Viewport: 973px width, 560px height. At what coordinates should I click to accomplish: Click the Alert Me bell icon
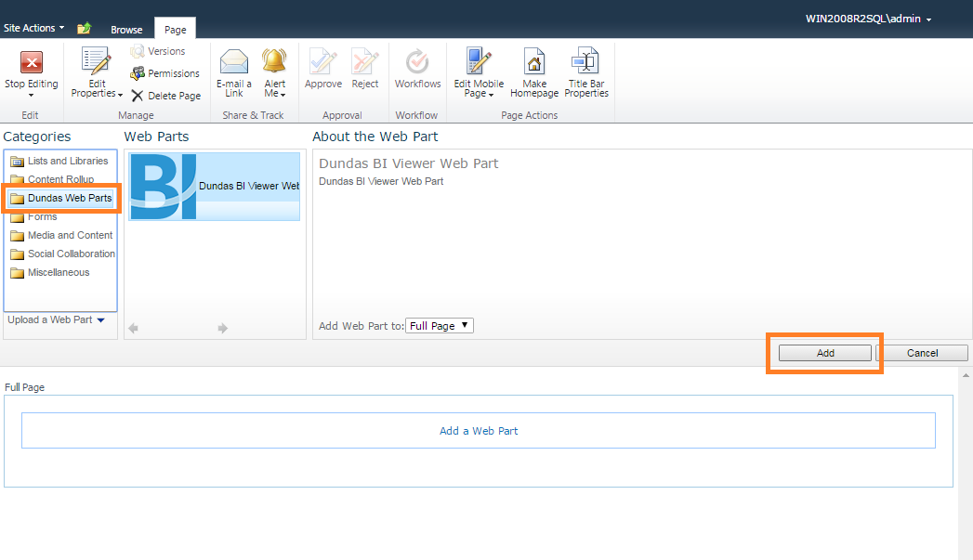(x=274, y=61)
